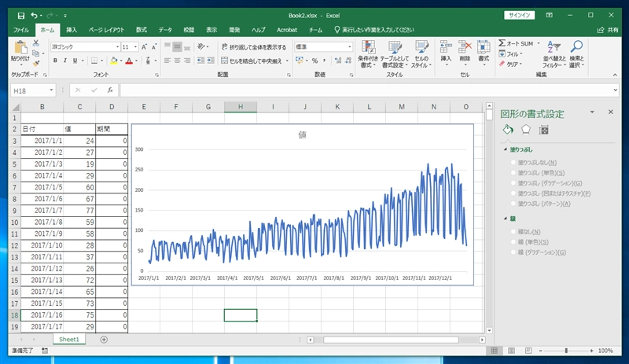The image size is (629, 364).
Task: Click the zoom slider handle
Action: click(566, 351)
